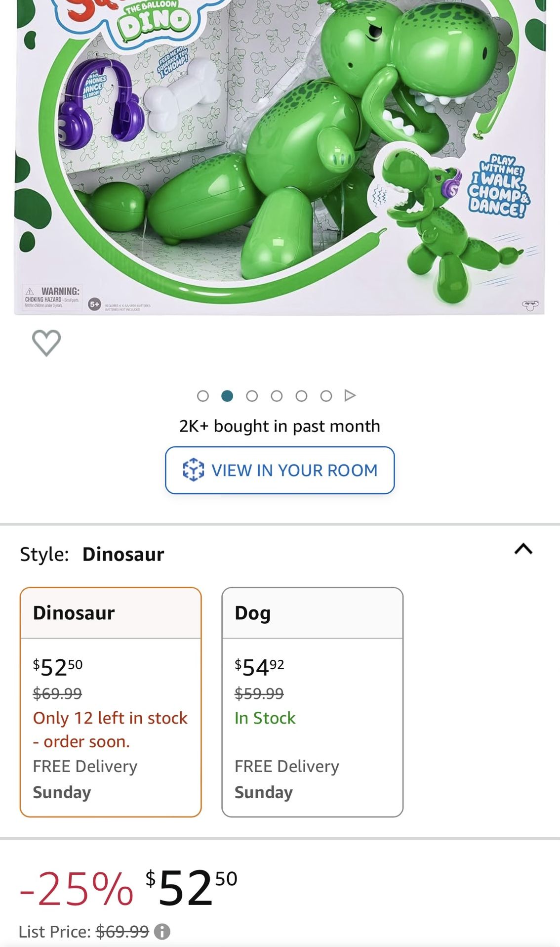Tap the 2K+ bought in past month text
Viewport: 560px width, 947px height.
coord(280,426)
